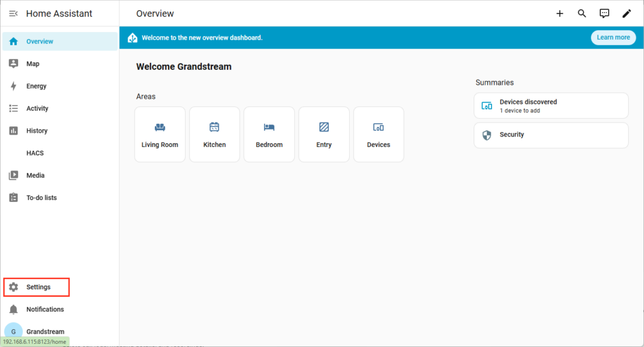Viewport: 644px width, 347px height.
Task: Open the Activity menu item
Action: point(60,108)
